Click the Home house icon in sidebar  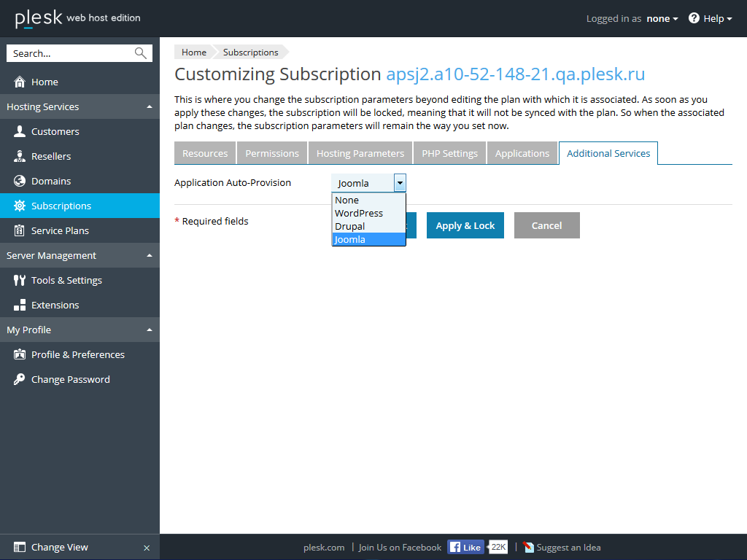[20, 82]
